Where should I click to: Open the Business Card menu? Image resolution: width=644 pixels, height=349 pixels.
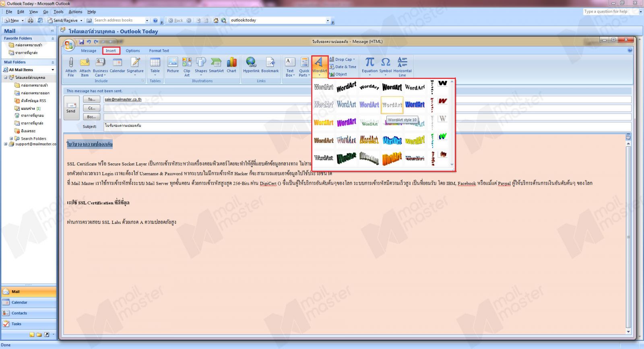pyautogui.click(x=100, y=67)
